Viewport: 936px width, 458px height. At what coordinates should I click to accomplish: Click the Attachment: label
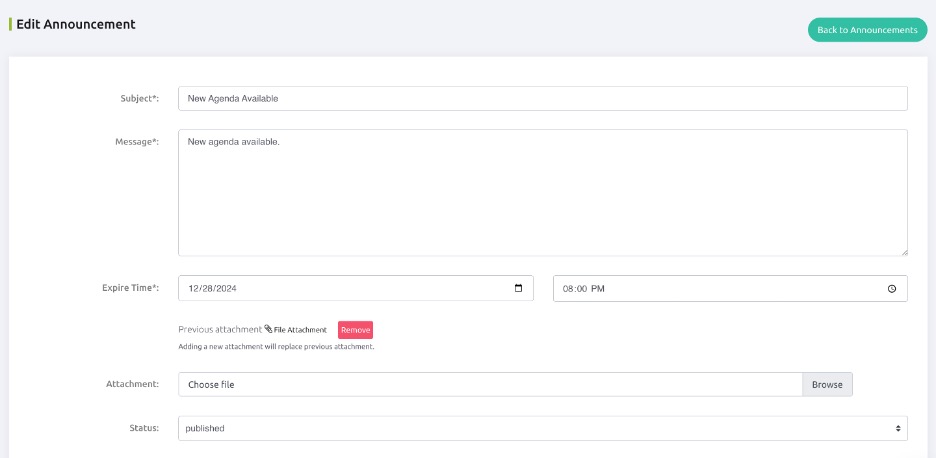[133, 384]
